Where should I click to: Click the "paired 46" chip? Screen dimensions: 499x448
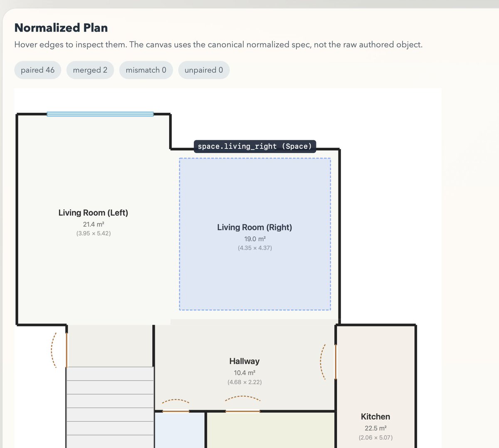pyautogui.click(x=38, y=70)
